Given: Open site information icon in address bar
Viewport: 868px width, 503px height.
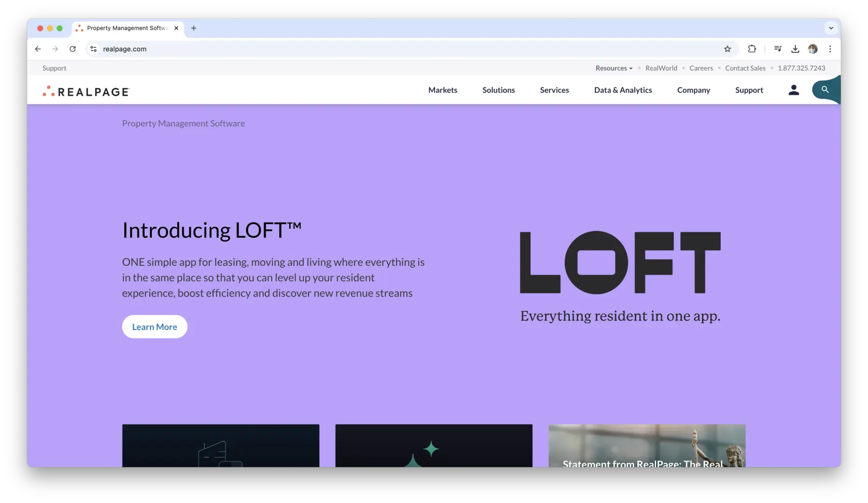Looking at the screenshot, I should click(x=94, y=49).
